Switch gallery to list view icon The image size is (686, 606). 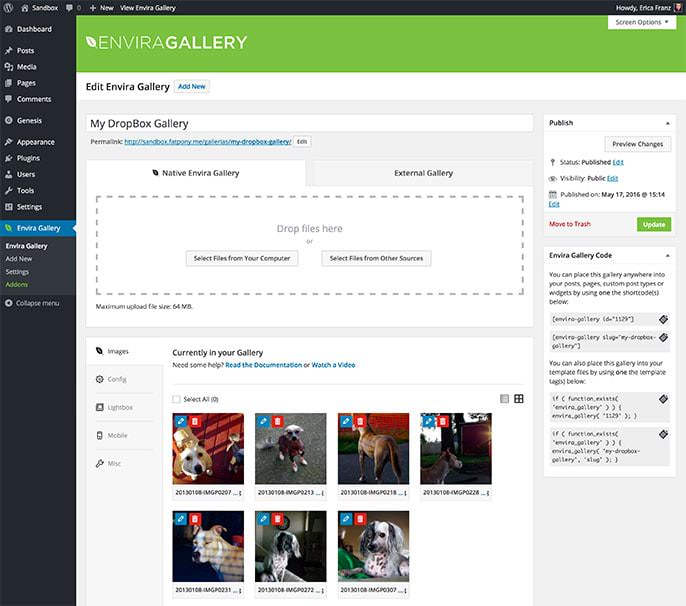(504, 399)
